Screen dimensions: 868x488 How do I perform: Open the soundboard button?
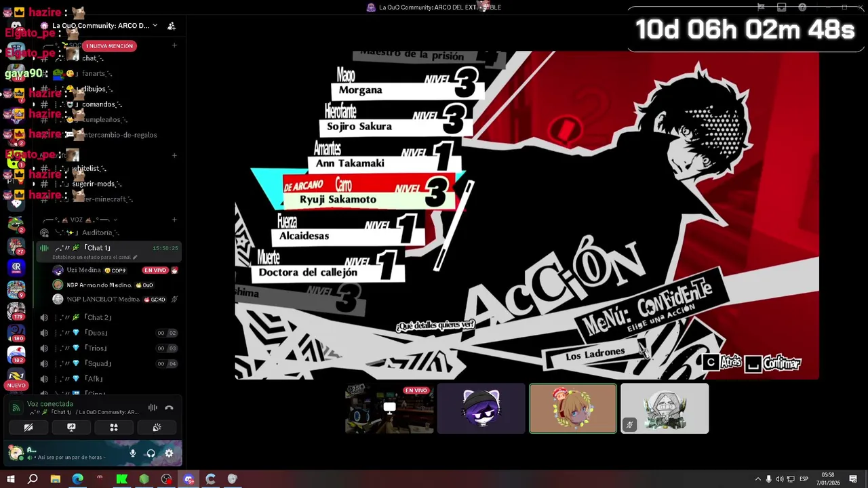157,428
